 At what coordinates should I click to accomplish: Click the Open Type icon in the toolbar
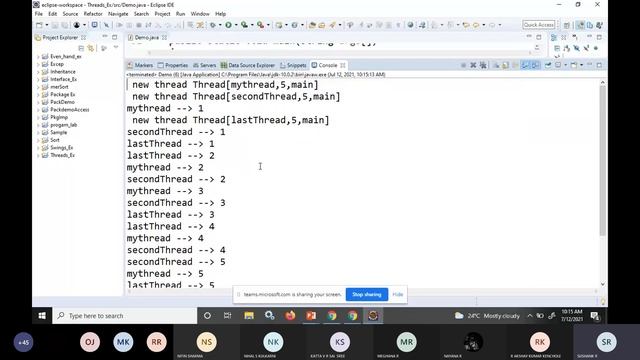(312, 25)
